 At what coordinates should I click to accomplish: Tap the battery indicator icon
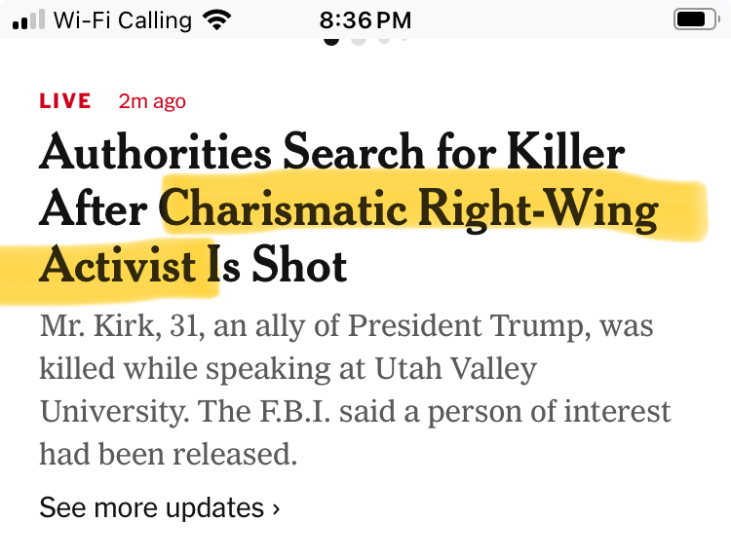(693, 19)
